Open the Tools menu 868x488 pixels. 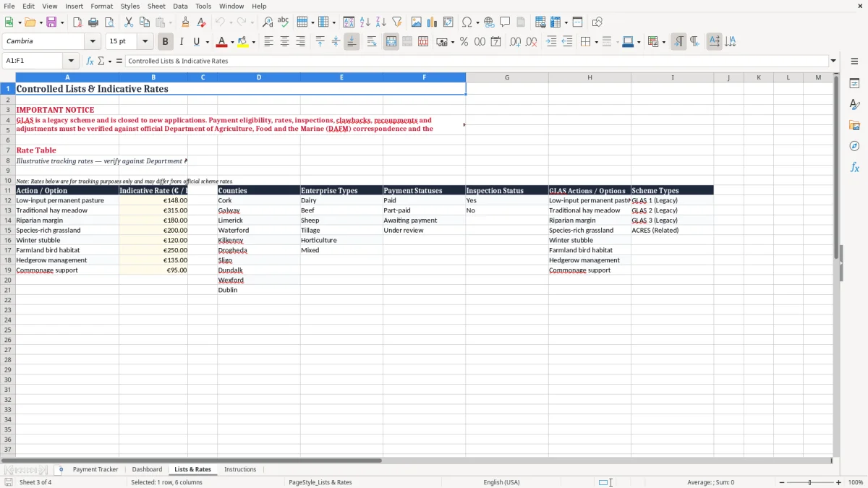point(203,6)
